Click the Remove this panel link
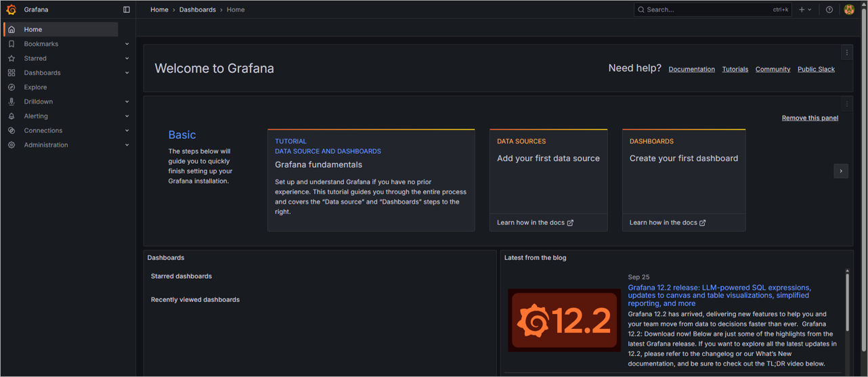The height and width of the screenshot is (377, 868). (810, 118)
